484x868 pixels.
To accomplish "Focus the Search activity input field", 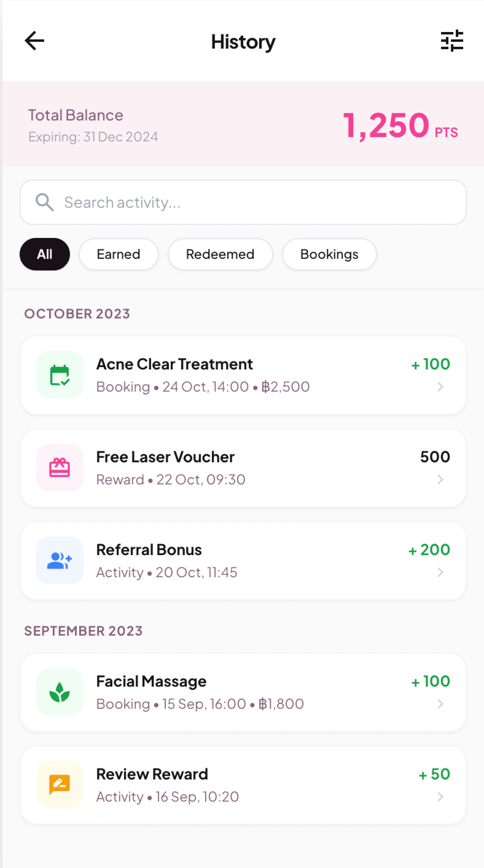I will [x=256, y=202].
